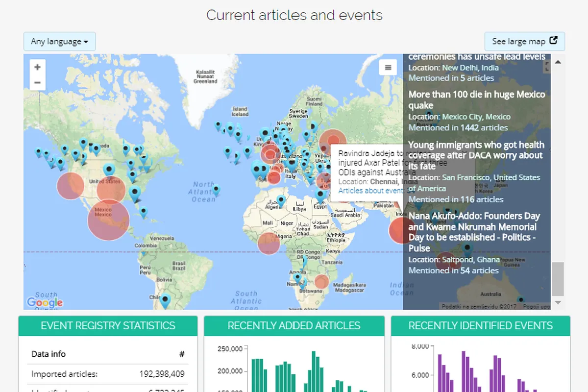
Task: Open 'Young immigrants who got health' event
Action: pyautogui.click(x=476, y=155)
